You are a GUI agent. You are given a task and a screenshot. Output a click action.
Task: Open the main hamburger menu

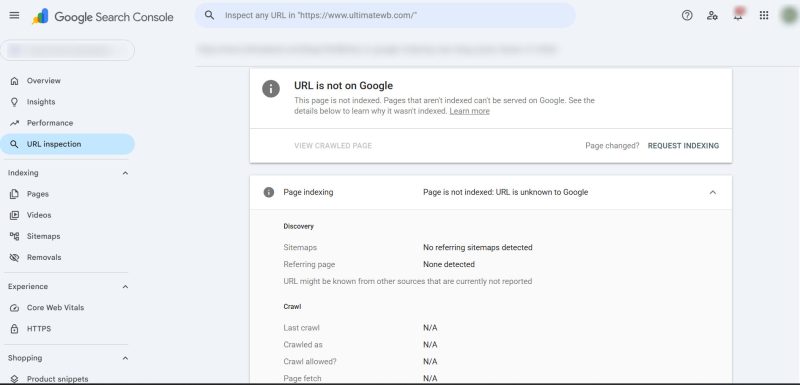coord(14,15)
